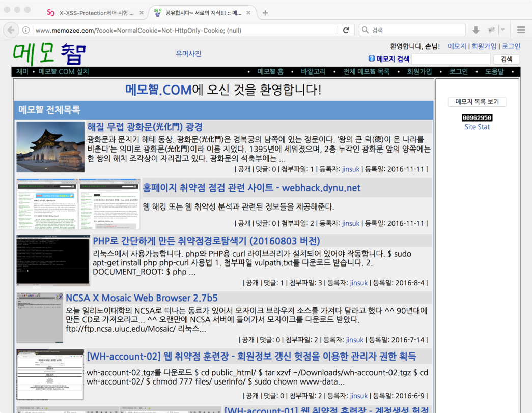This screenshot has height=413, width=532.
Task: Select the 공유합시다~ 서로의 지식 tab
Action: click(x=203, y=13)
